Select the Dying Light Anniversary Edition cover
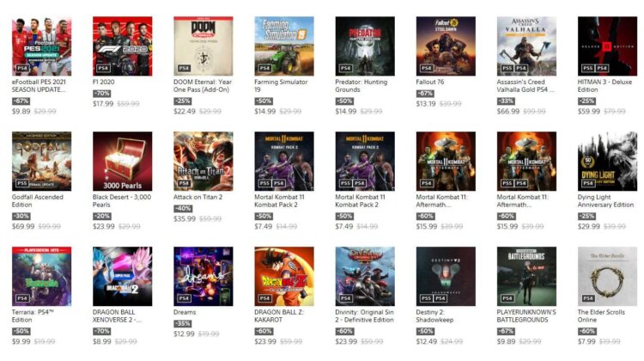 (607, 162)
